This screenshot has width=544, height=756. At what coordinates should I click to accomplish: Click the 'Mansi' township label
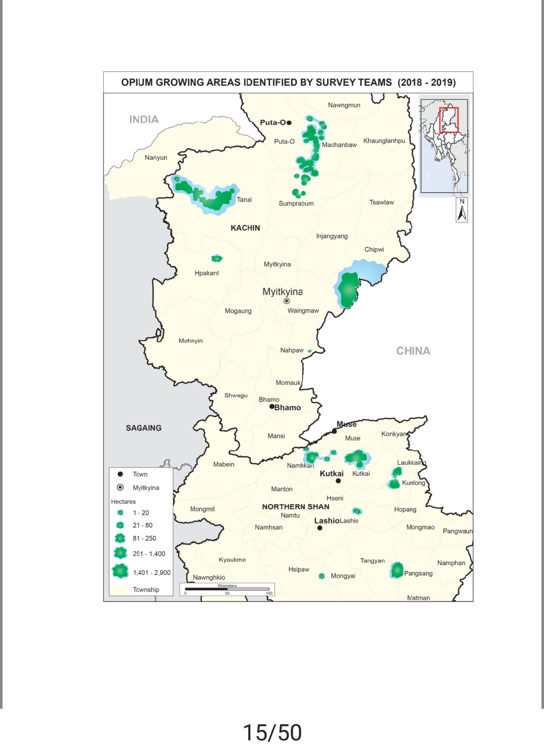(x=276, y=436)
